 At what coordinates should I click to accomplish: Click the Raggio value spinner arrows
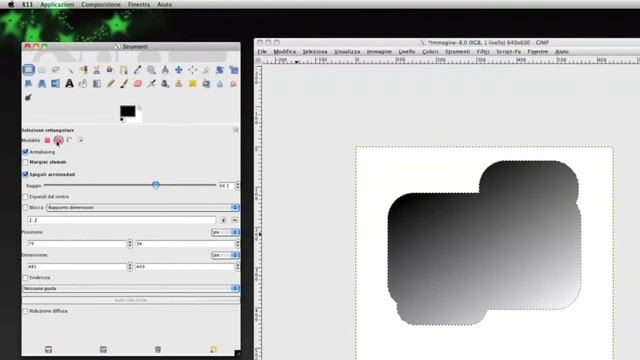click(x=238, y=186)
